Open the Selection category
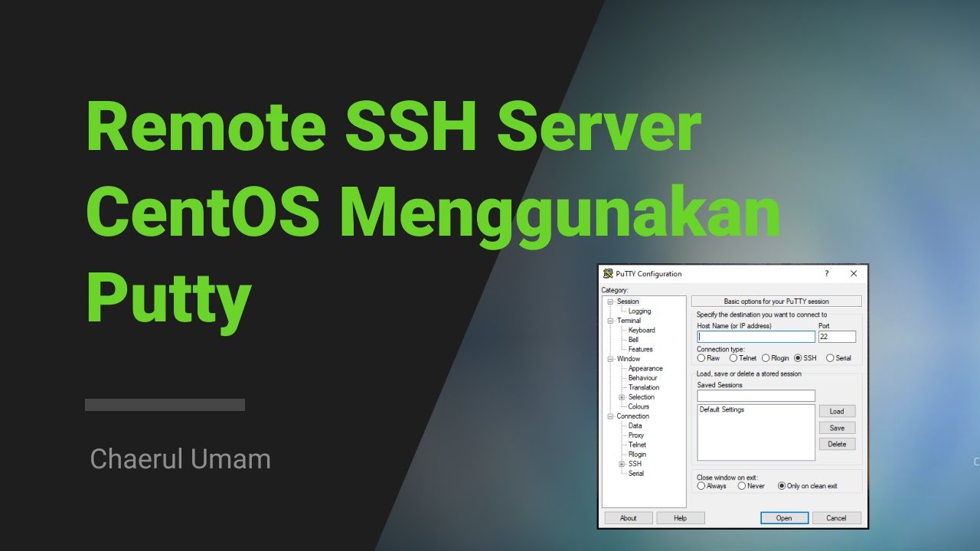This screenshot has height=551, width=980. pos(642,397)
